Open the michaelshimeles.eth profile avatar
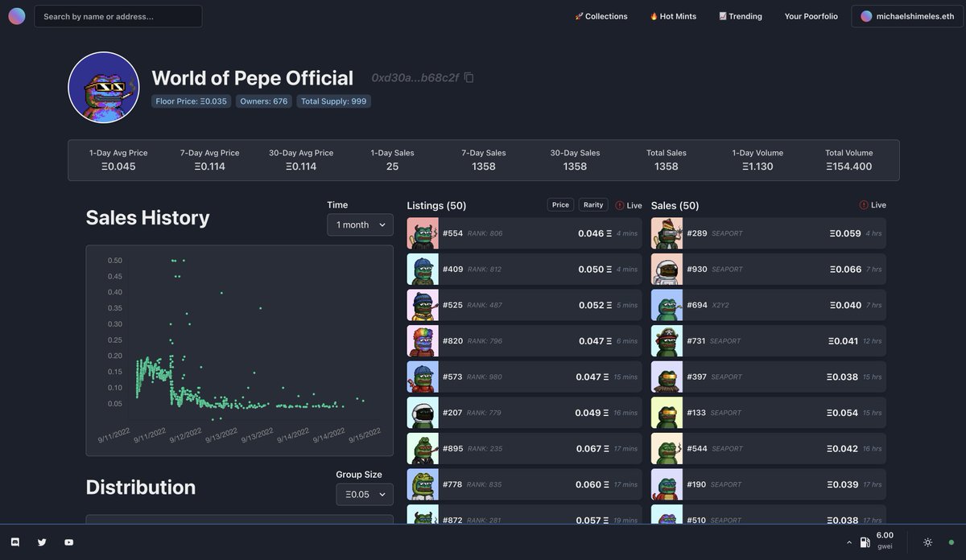 866,15
